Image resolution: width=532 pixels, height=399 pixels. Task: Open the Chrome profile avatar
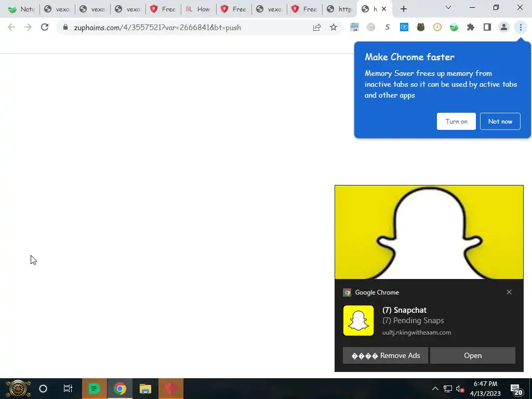[504, 27]
